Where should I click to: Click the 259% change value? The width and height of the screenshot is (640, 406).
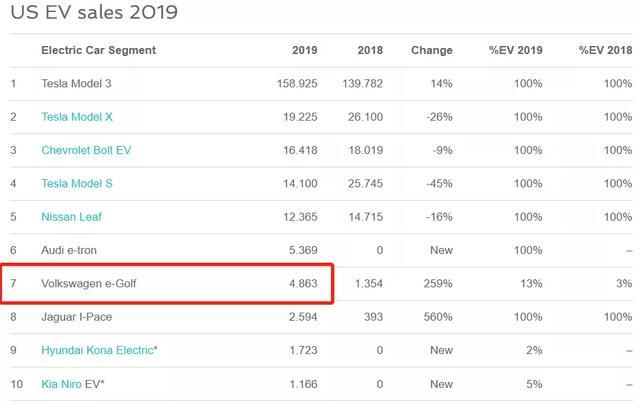[438, 283]
